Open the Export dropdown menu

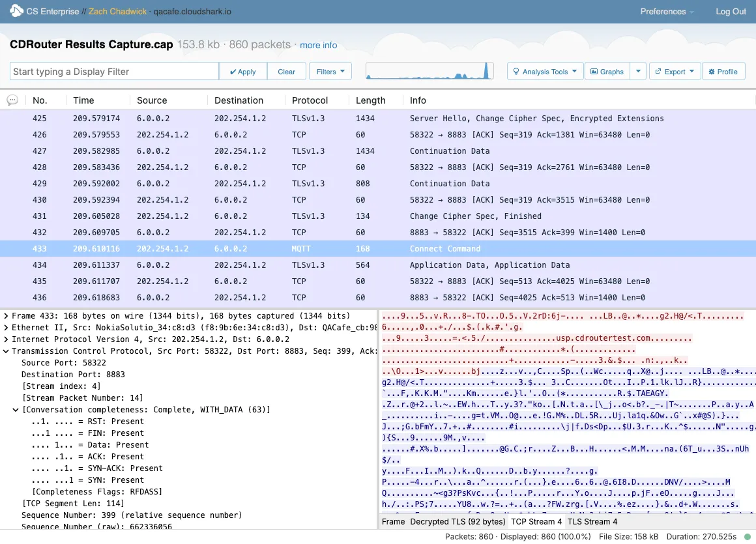coord(675,72)
